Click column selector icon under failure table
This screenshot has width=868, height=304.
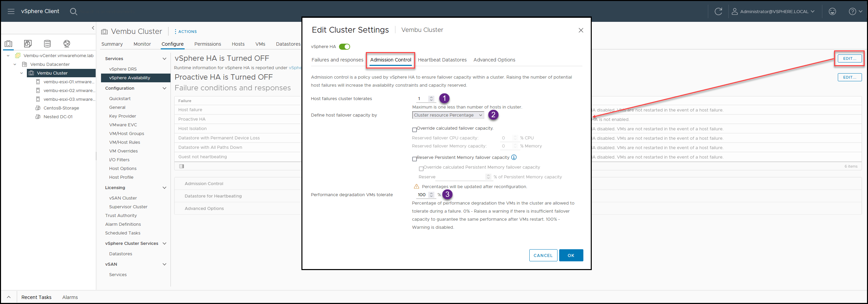[182, 167]
